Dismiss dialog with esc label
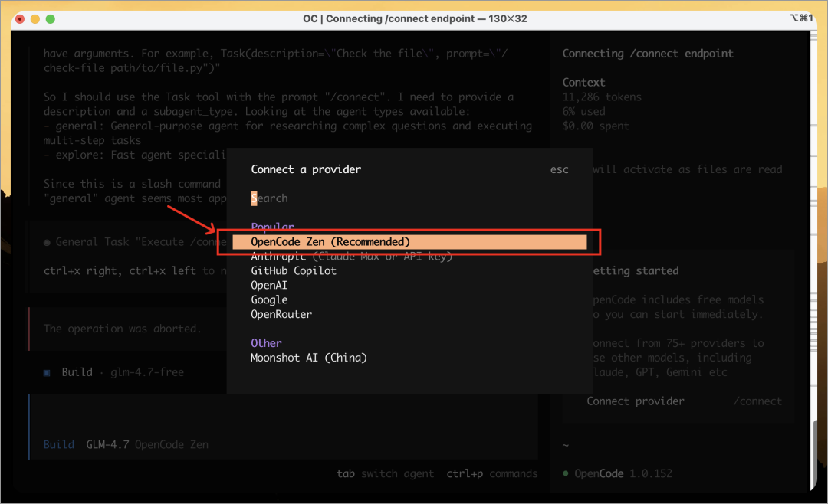 pyautogui.click(x=559, y=169)
